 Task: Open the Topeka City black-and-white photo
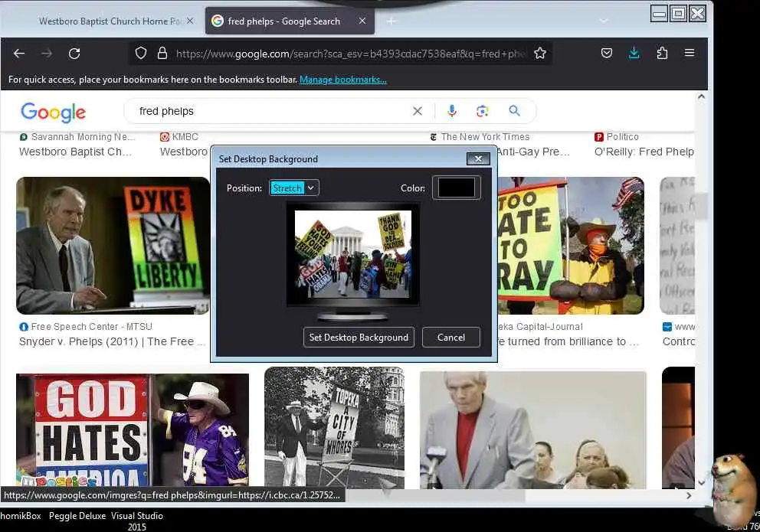point(334,427)
